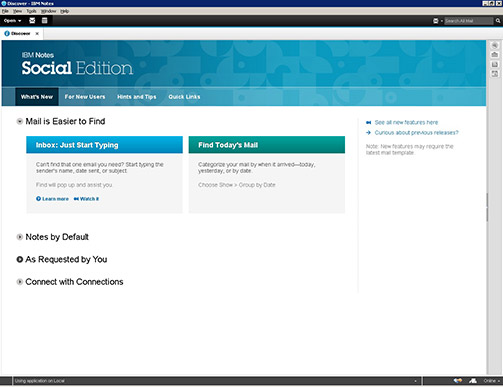Switch to Quick Links tab
Image resolution: width=503 pixels, height=387 pixels.
coord(184,97)
